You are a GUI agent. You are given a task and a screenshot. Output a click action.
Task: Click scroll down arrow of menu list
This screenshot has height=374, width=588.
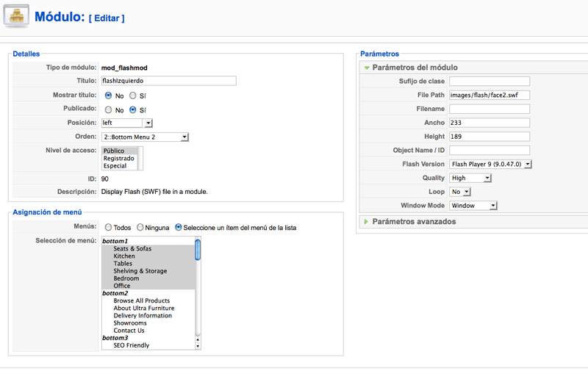[x=198, y=346]
